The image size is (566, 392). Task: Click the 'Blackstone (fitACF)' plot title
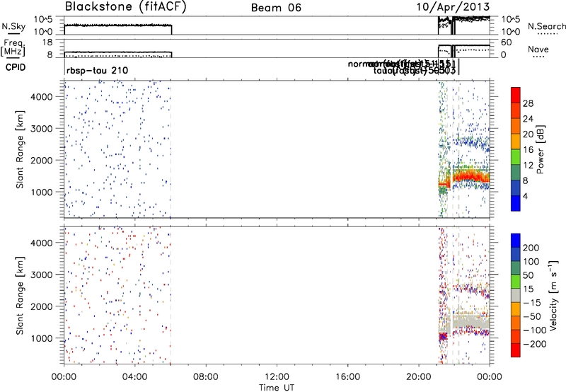pyautogui.click(x=125, y=6)
